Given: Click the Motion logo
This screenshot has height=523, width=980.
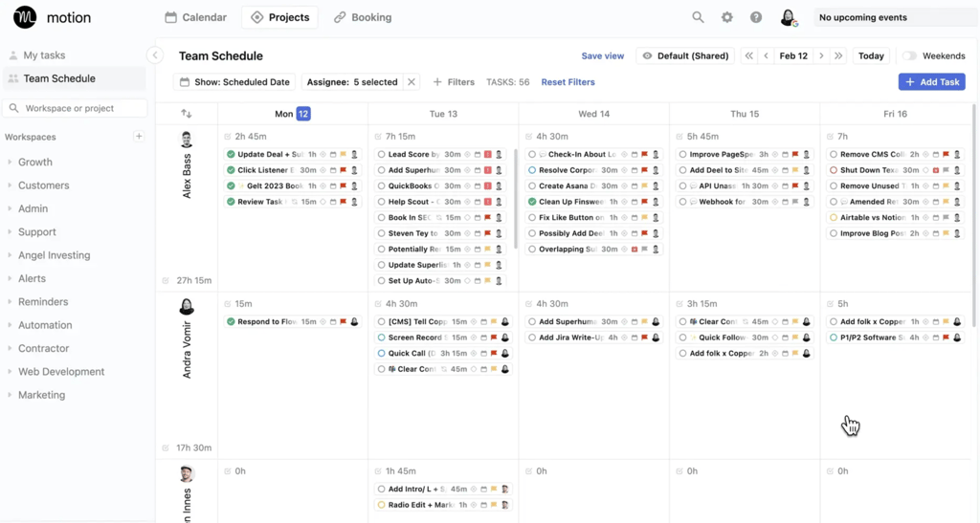Looking at the screenshot, I should click(x=25, y=17).
